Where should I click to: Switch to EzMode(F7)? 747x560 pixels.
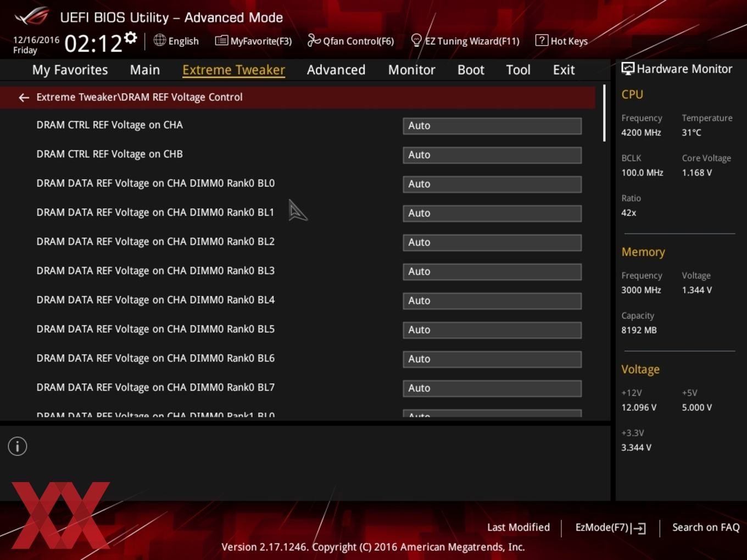(x=610, y=528)
